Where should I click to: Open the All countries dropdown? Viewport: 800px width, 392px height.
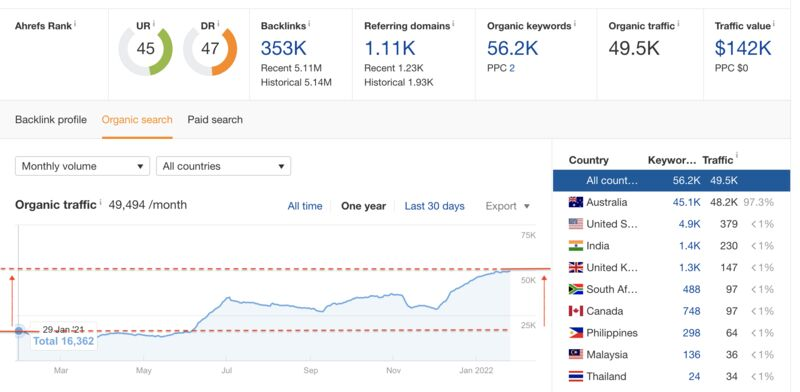[x=223, y=166]
